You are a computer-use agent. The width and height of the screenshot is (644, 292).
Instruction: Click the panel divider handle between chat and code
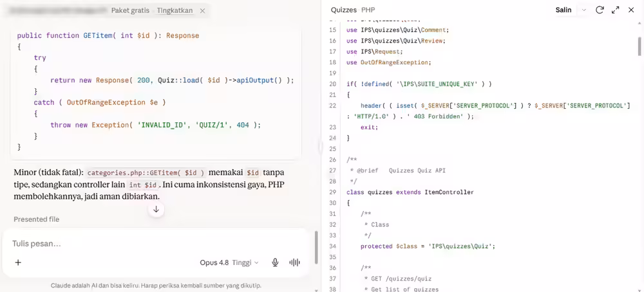(x=320, y=146)
